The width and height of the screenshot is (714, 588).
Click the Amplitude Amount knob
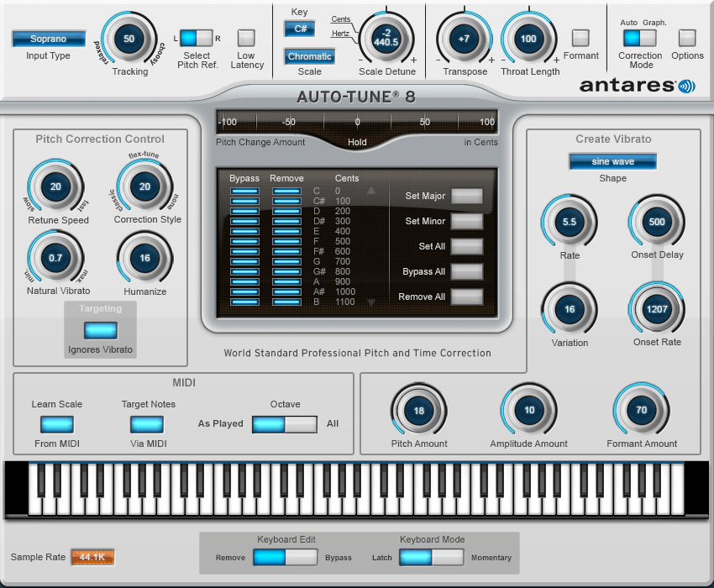point(529,410)
